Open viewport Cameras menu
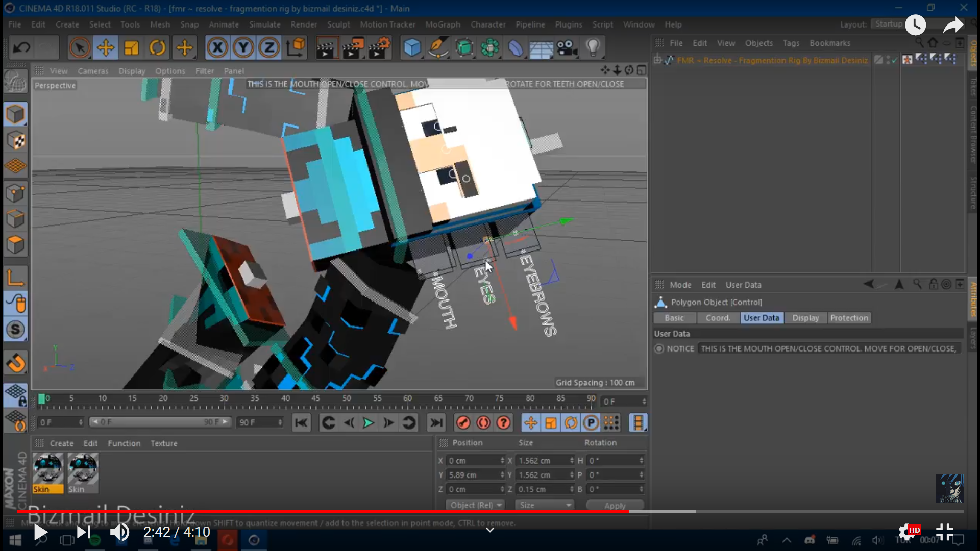 click(x=93, y=71)
